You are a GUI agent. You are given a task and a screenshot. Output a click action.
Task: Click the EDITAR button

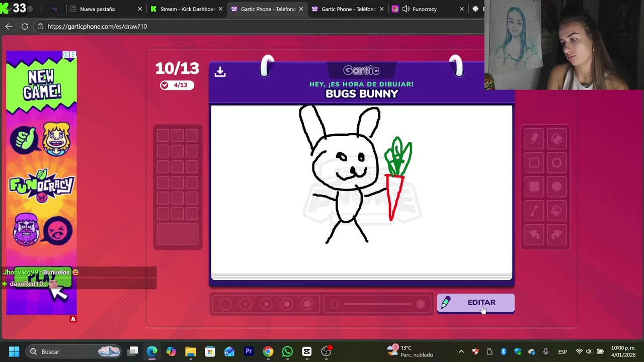point(475,303)
